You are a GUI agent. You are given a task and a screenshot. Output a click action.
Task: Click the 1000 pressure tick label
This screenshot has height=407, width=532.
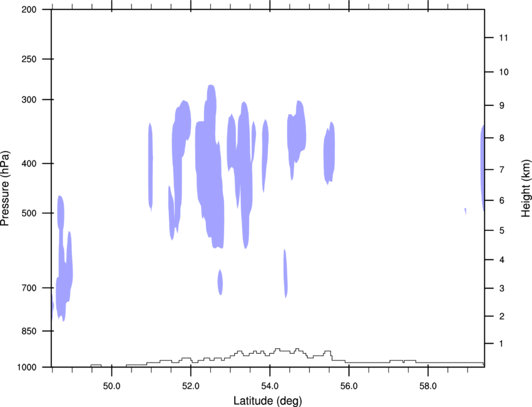(27, 368)
